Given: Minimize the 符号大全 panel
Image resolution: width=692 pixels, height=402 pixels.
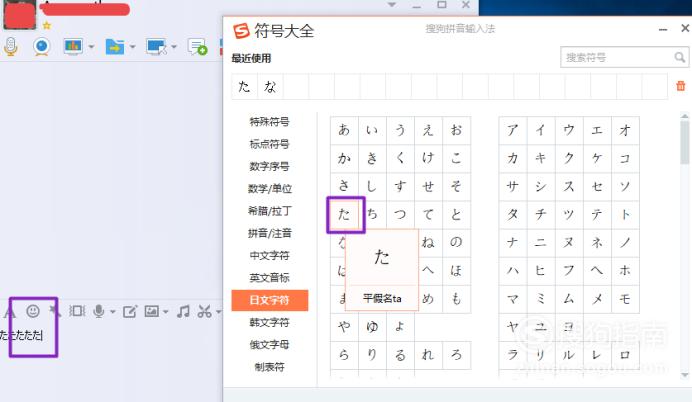Looking at the screenshot, I should 663,30.
